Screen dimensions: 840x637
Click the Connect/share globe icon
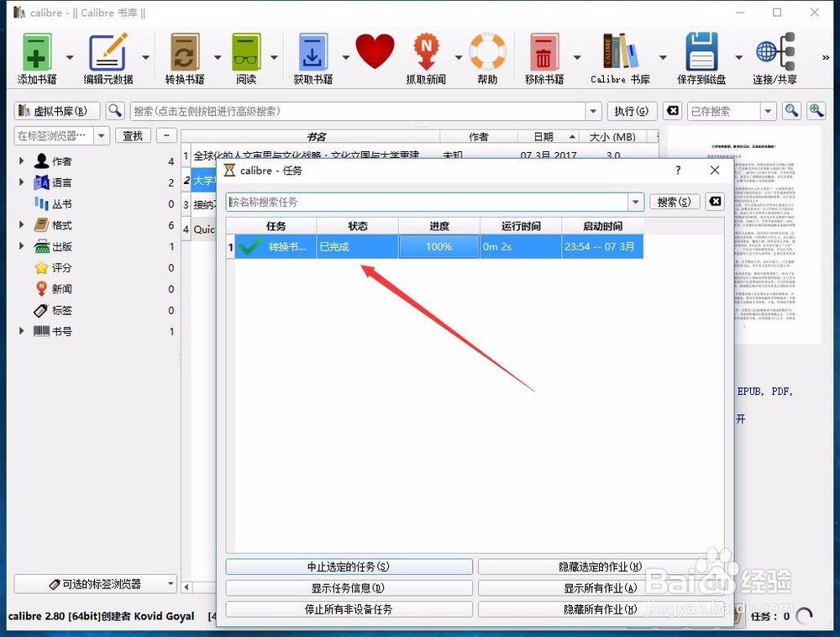pos(775,51)
